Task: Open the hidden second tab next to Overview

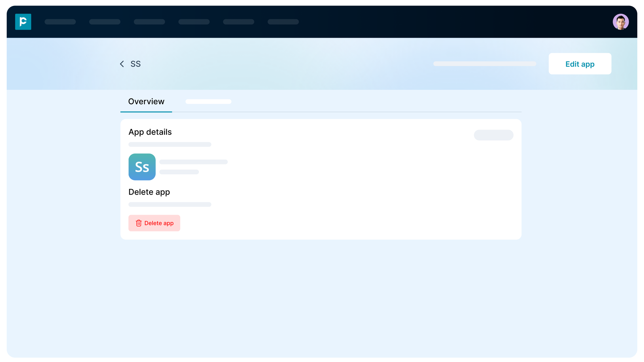Action: click(x=208, y=101)
